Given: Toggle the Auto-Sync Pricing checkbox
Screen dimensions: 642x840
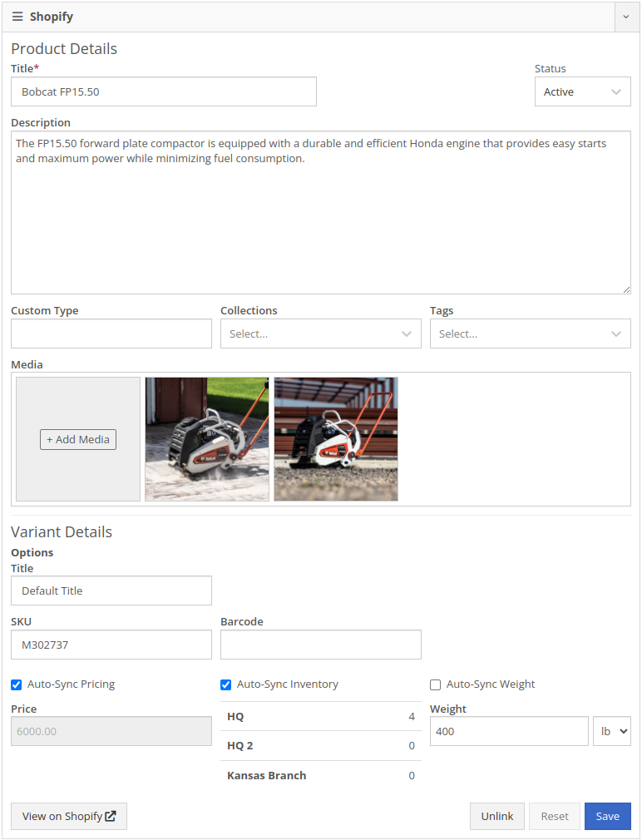Looking at the screenshot, I should [17, 684].
